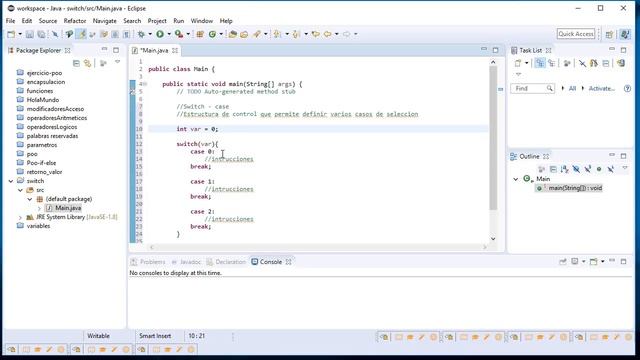
Task: Click the Activate... link in Task List
Action: pyautogui.click(x=602, y=89)
